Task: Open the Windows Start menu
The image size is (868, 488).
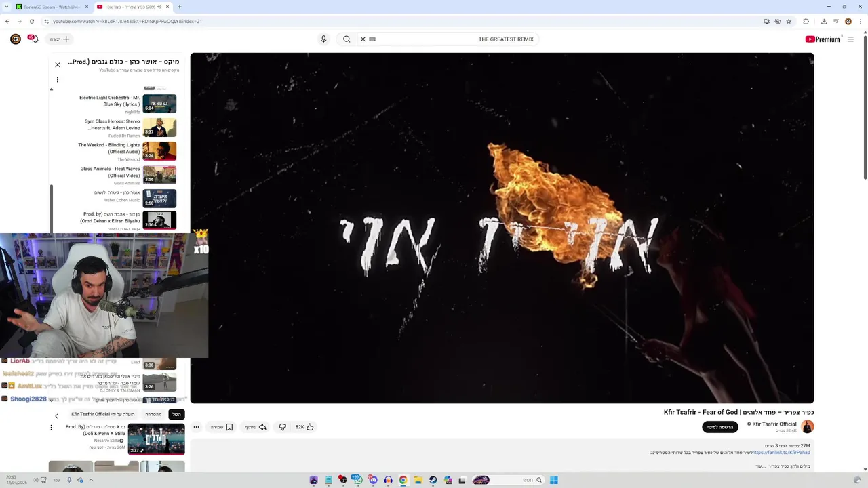Action: [x=554, y=480]
